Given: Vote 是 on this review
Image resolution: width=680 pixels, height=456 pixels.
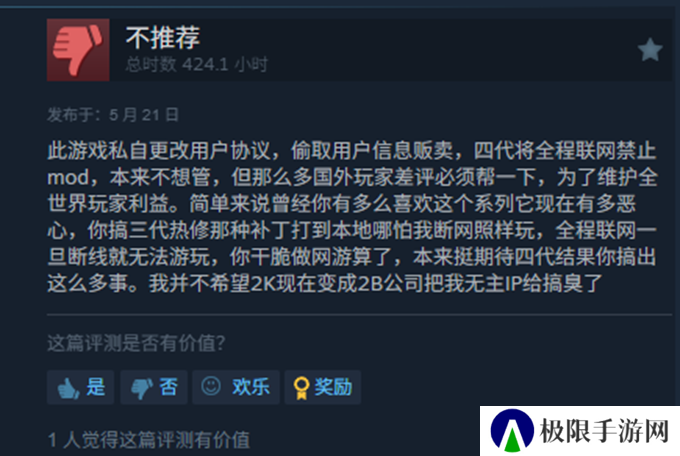Looking at the screenshot, I should (80, 387).
